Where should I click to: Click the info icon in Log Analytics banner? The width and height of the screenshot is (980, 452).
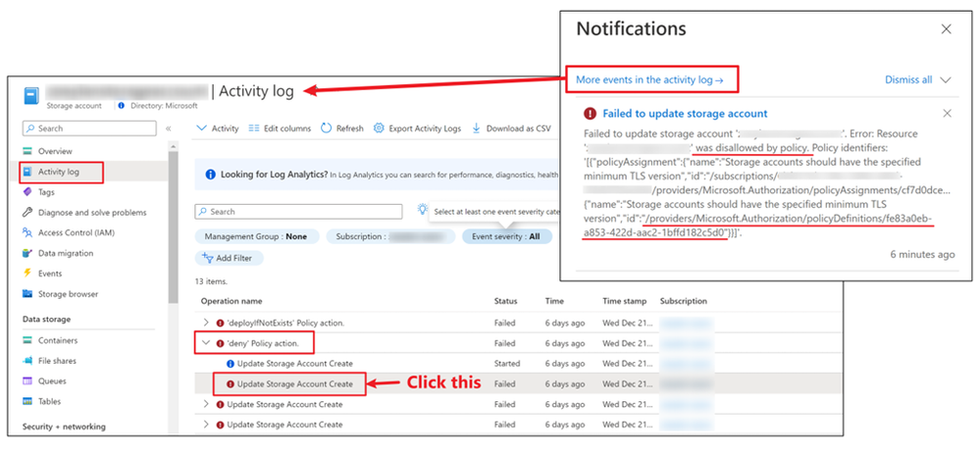pos(211,175)
